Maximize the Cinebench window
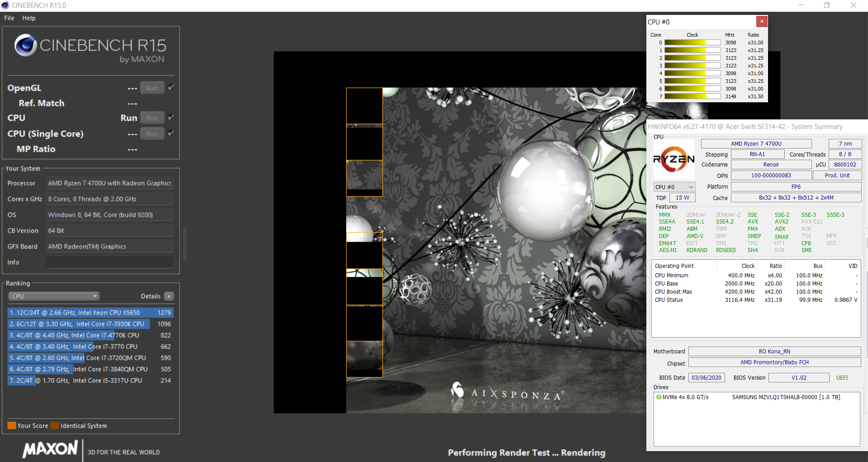Screen dimensions: 868x462 [827, 5]
